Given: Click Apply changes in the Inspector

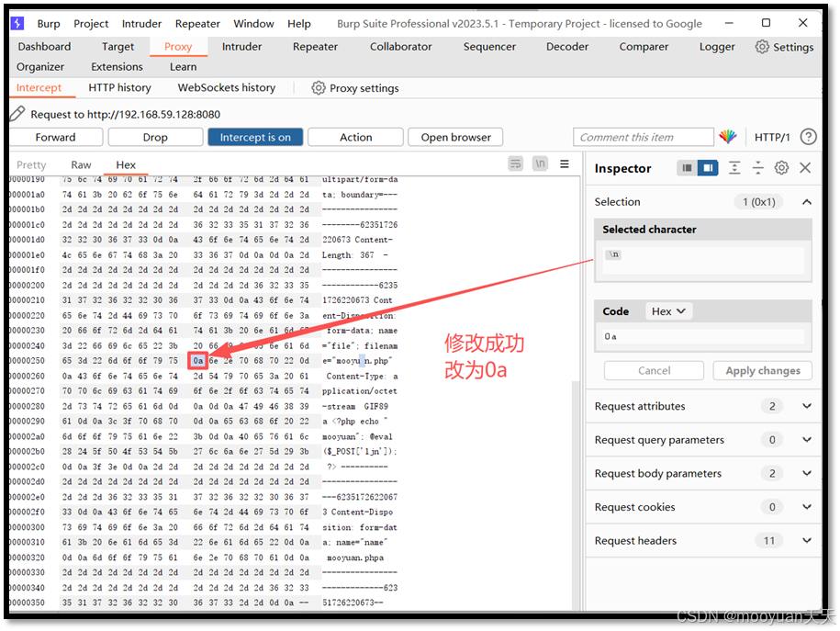Looking at the screenshot, I should click(x=762, y=370).
